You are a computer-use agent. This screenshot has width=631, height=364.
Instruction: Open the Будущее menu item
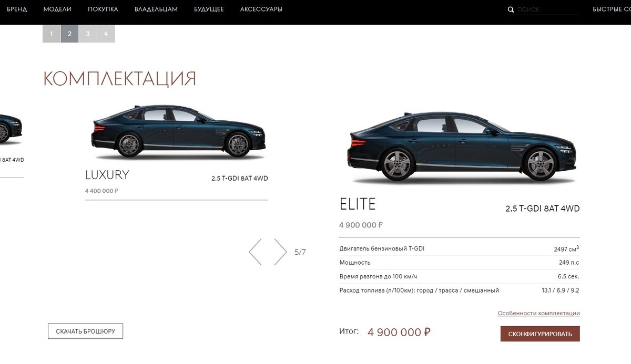click(209, 9)
